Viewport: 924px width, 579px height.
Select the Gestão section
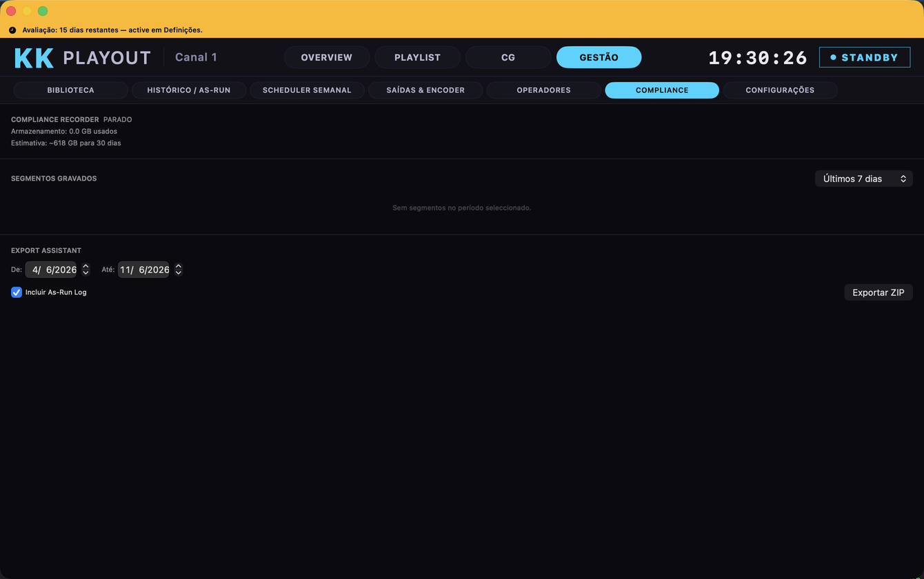[x=599, y=57]
